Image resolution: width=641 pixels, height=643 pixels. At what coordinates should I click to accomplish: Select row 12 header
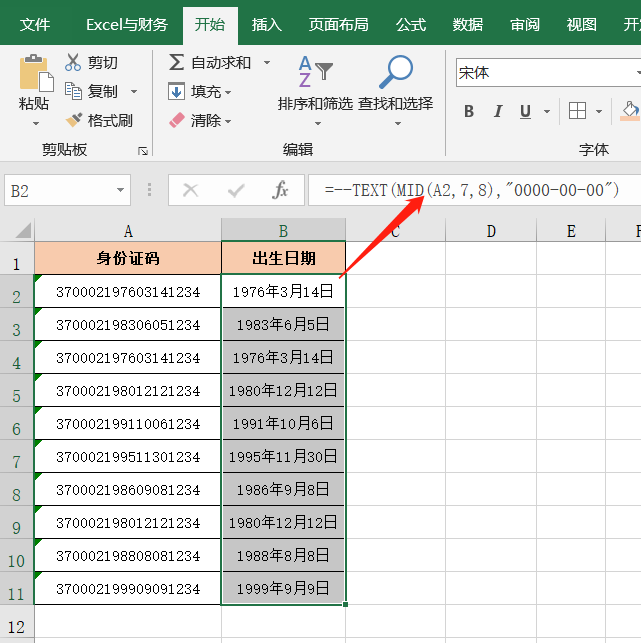tap(17, 622)
